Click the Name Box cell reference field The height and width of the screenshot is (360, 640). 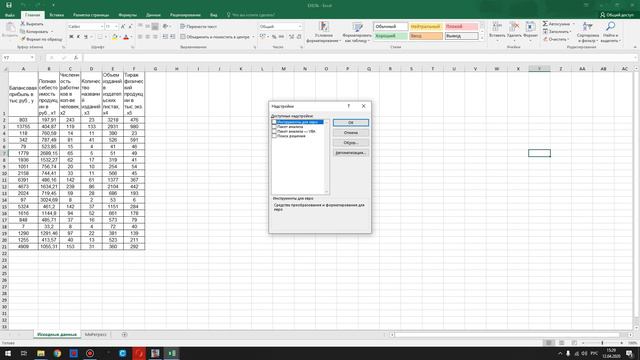(x=18, y=58)
